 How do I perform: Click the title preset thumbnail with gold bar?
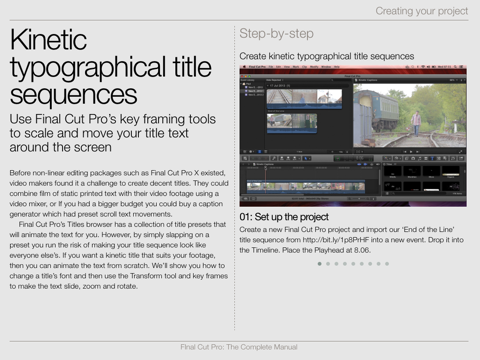pos(451,172)
